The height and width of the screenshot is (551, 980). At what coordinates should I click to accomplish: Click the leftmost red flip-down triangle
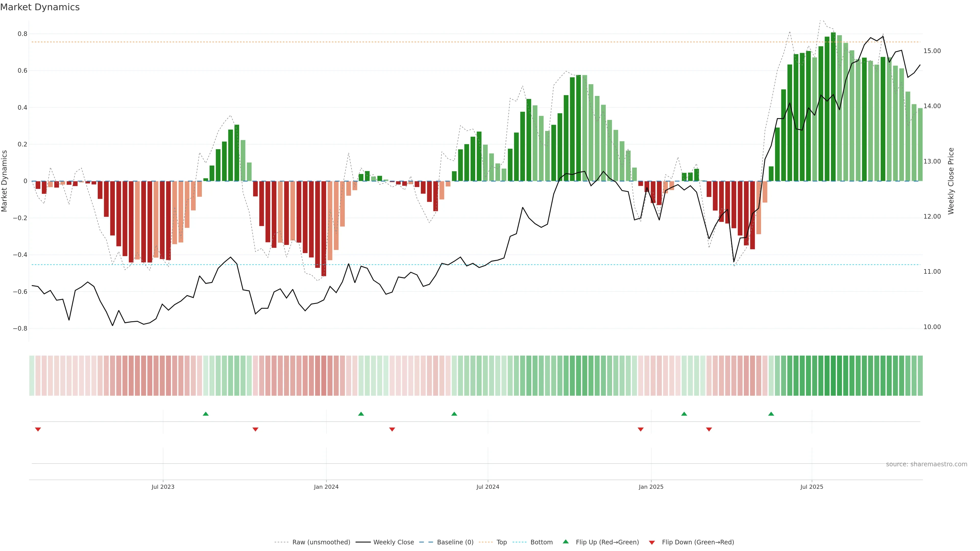coord(38,429)
